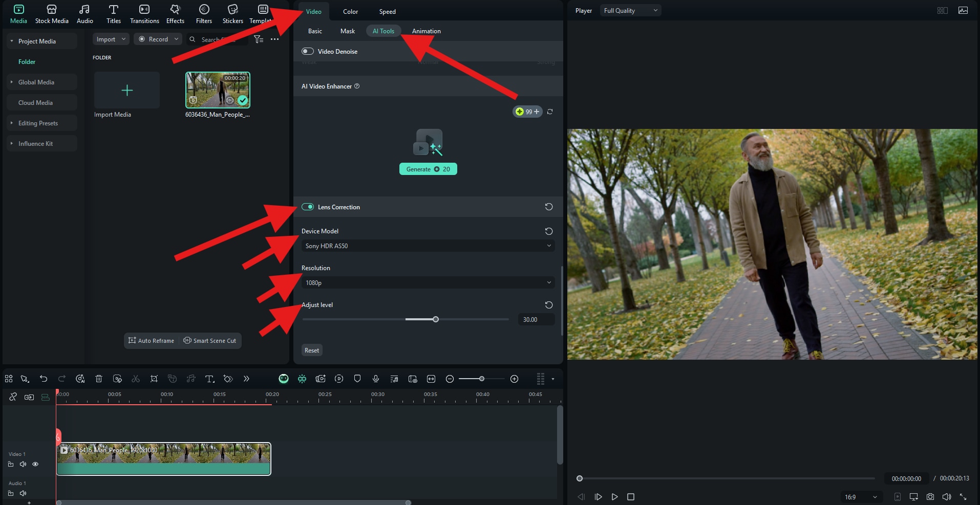Image resolution: width=980 pixels, height=505 pixels.
Task: Open the Mask sub-tab
Action: [x=347, y=31]
